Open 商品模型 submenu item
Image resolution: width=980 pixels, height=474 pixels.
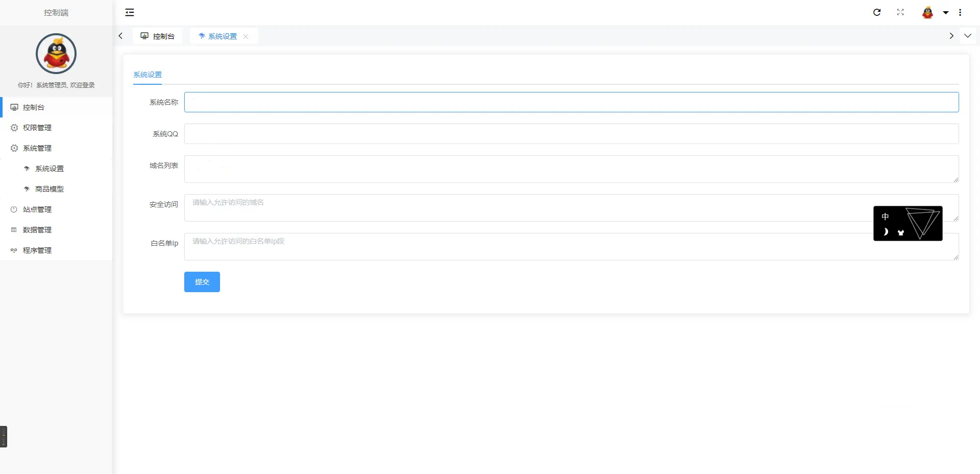tap(50, 189)
